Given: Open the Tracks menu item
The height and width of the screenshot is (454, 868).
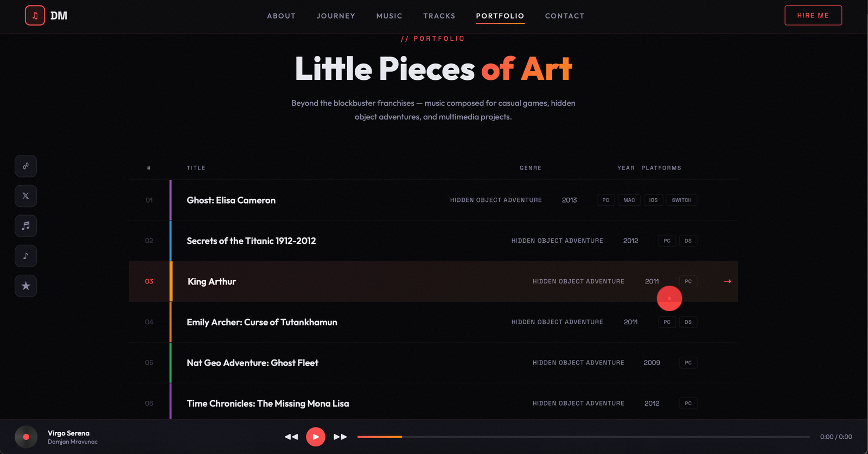Looking at the screenshot, I should click(439, 16).
